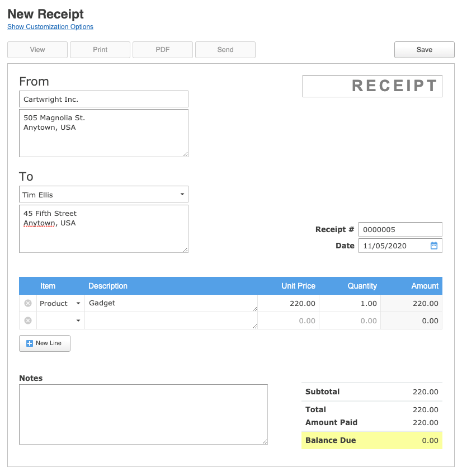This screenshot has width=462, height=476.
Task: Click the Item column header
Action: tap(48, 286)
